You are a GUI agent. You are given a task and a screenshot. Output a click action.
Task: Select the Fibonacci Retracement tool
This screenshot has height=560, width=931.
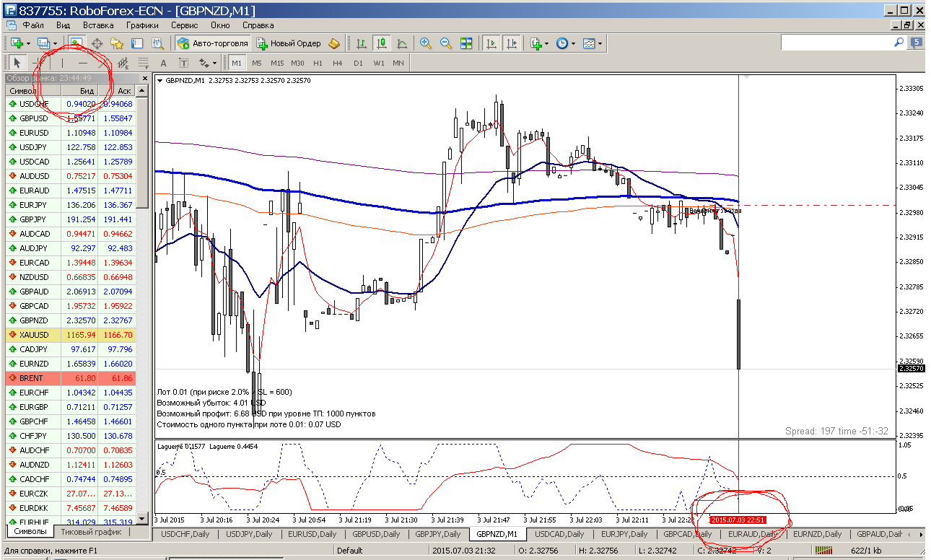(143, 63)
